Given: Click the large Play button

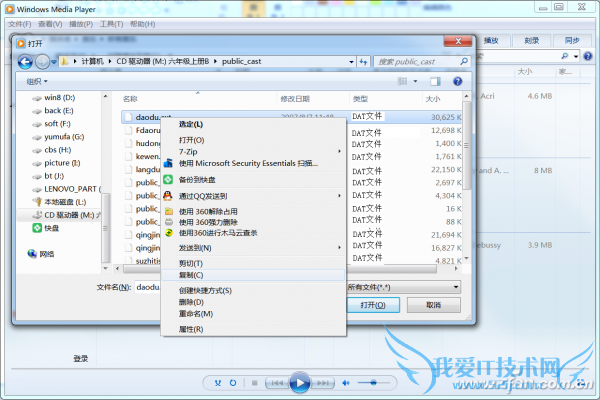Looking at the screenshot, I should tap(300, 382).
